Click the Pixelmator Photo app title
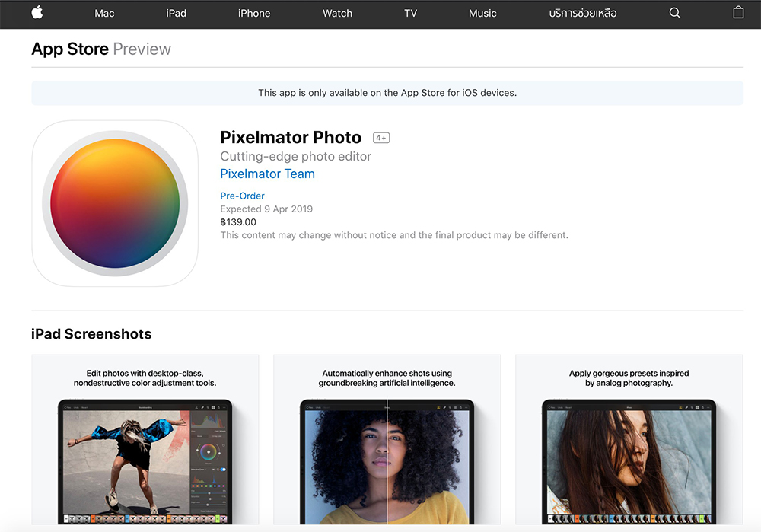761x532 pixels. [x=291, y=138]
